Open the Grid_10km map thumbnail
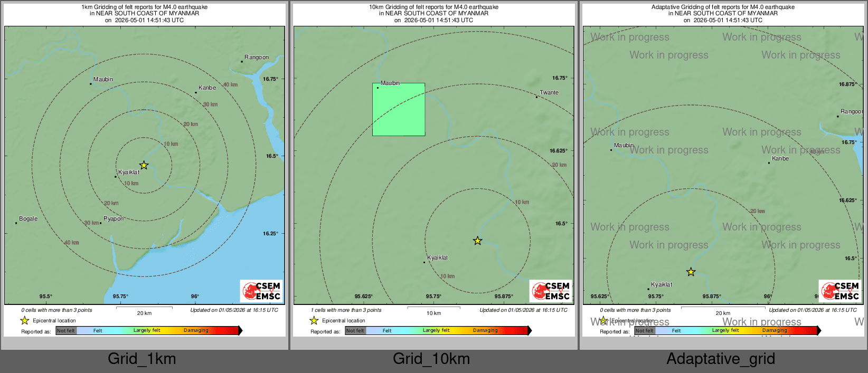Image resolution: width=868 pixels, height=373 pixels. click(434, 170)
